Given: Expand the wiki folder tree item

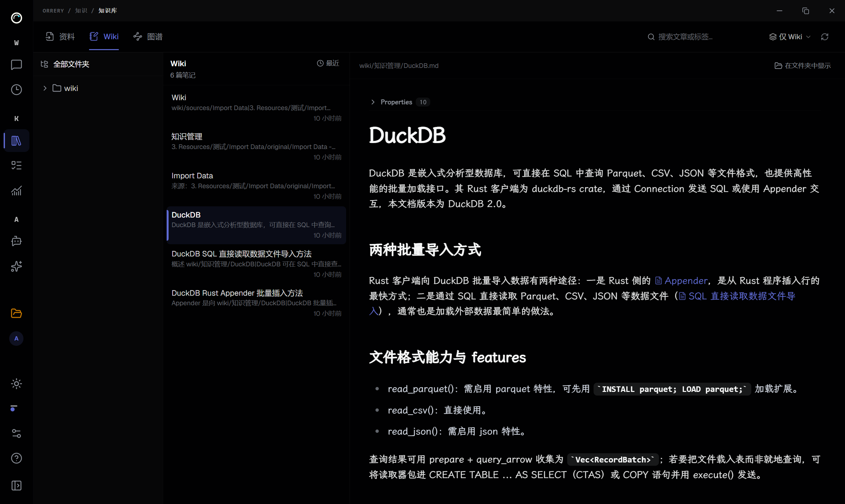Looking at the screenshot, I should (x=45, y=88).
